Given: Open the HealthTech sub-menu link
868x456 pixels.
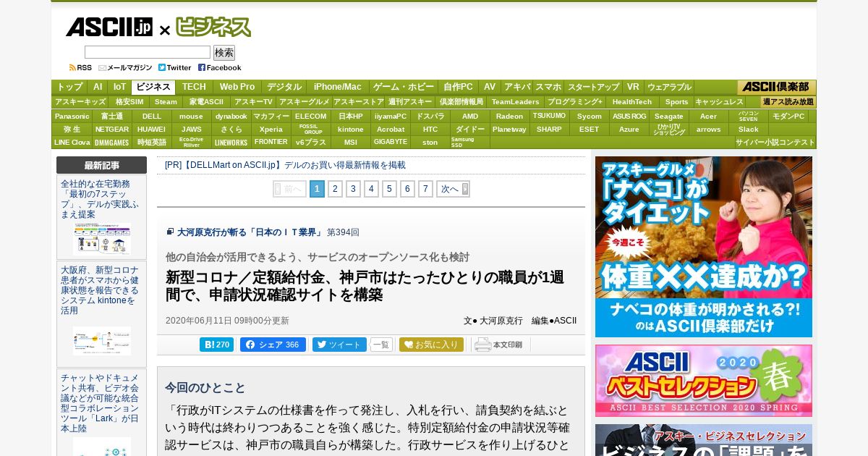Looking at the screenshot, I should [x=631, y=102].
